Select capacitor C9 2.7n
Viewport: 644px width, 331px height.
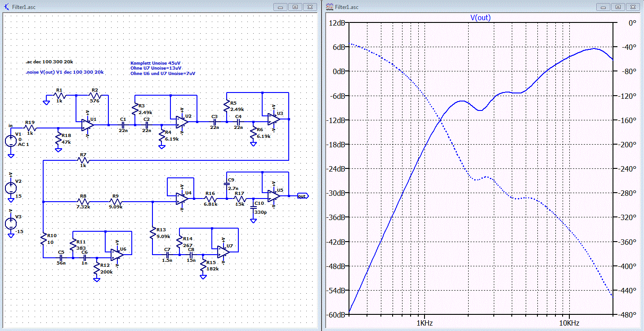(226, 184)
